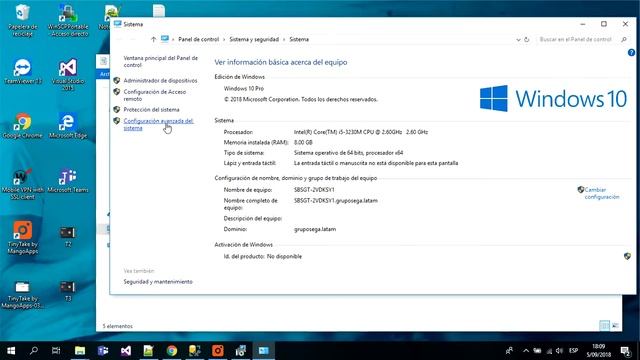Click shield icon beside Administrador de dispositivos
The width and height of the screenshot is (640, 360).
tap(117, 80)
